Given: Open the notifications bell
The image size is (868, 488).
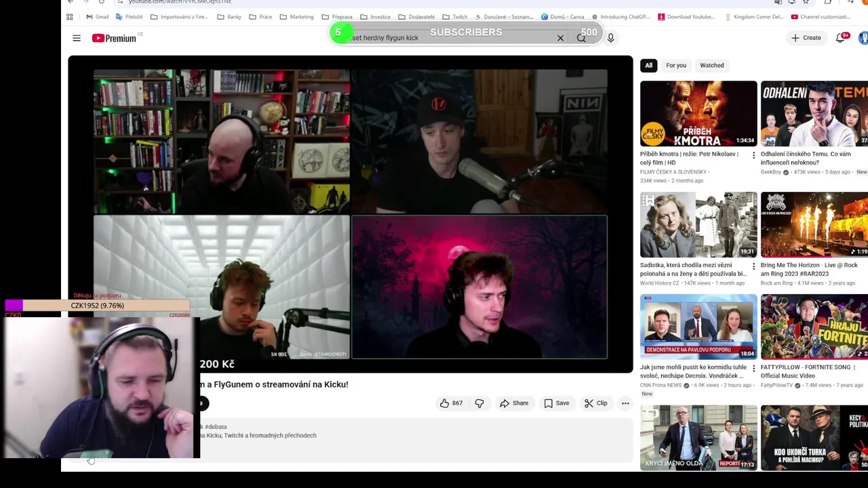Looking at the screenshot, I should click(x=841, y=38).
